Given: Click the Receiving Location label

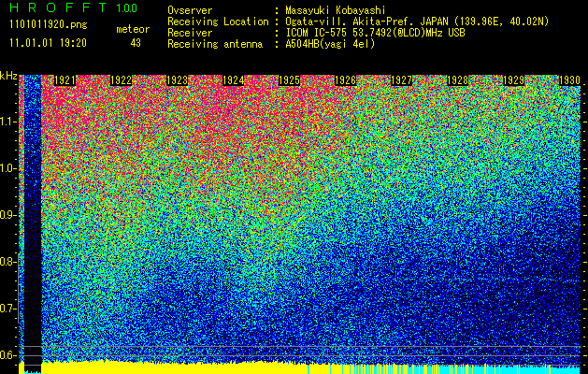Looking at the screenshot, I should click(218, 22).
